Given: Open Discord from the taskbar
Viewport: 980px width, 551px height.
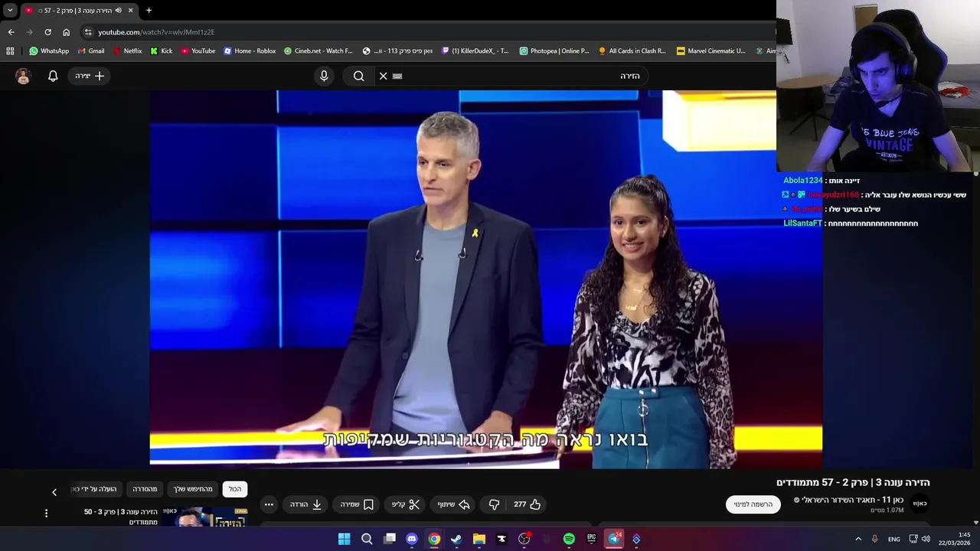Looking at the screenshot, I should pyautogui.click(x=412, y=539).
